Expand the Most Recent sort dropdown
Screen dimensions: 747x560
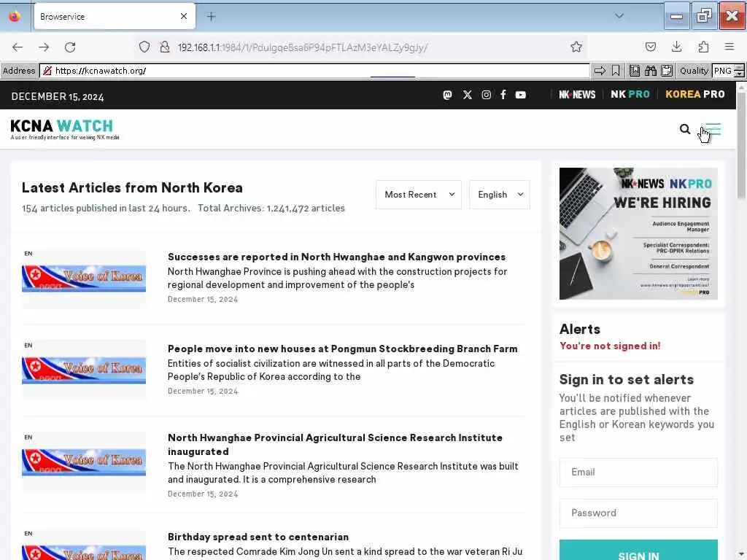(x=418, y=194)
